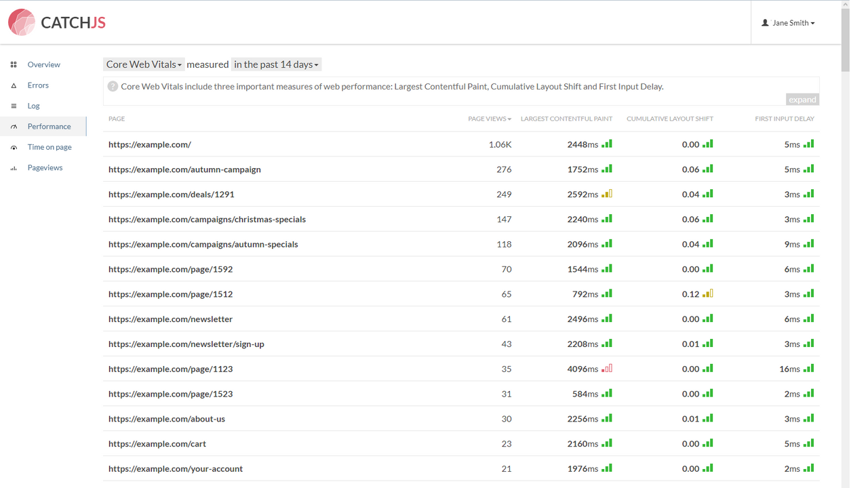Open the help tooltip question mark icon
Image resolution: width=868 pixels, height=488 pixels.
click(112, 86)
